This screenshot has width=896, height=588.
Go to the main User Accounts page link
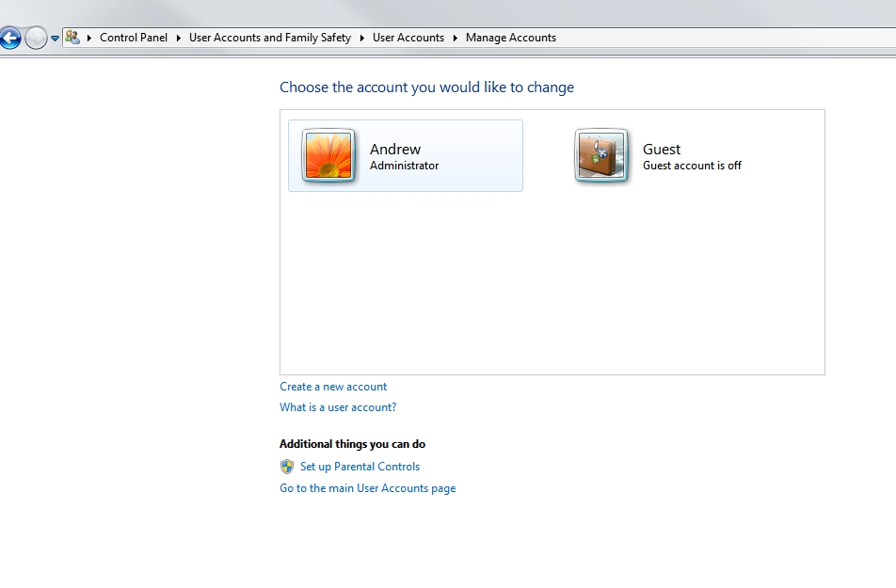click(367, 488)
